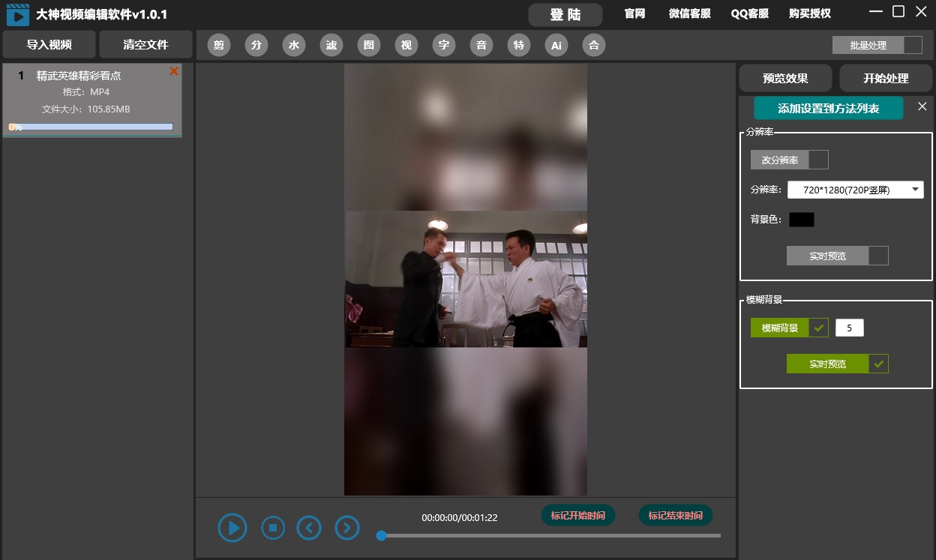Click the 格式: MP4 text
Screen dimensions: 936x560
click(86, 92)
